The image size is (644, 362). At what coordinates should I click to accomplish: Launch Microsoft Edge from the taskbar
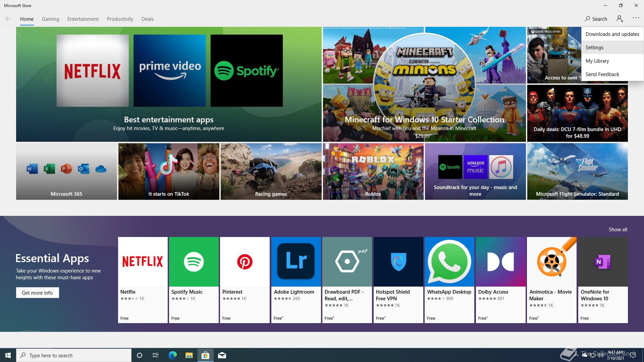click(x=172, y=355)
